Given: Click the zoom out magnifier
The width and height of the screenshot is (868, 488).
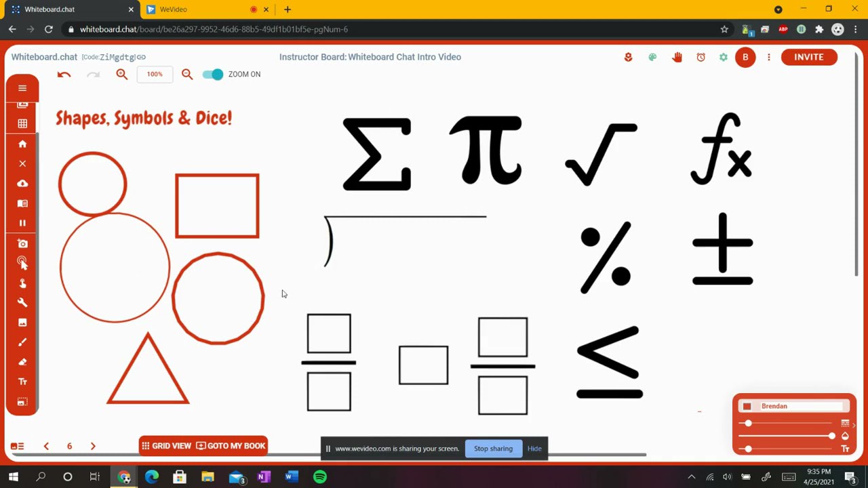Looking at the screenshot, I should pyautogui.click(x=187, y=75).
